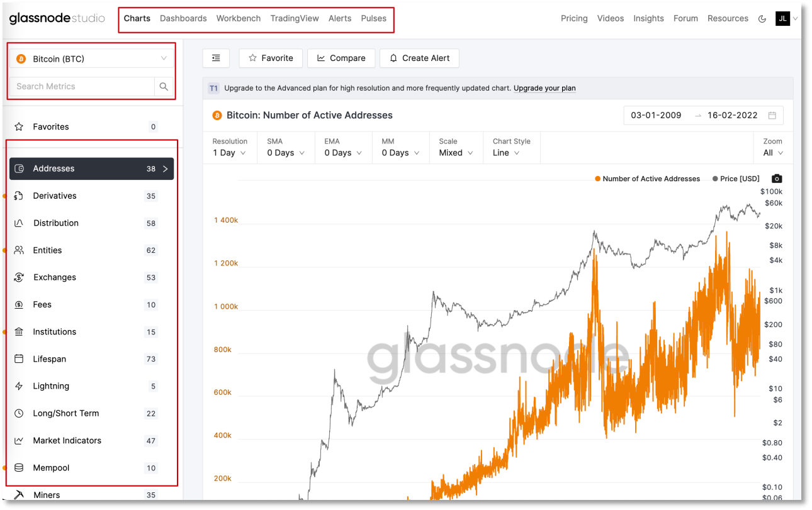Screen dimensions: 812x510
Task: Click the Favorite button
Action: [x=271, y=58]
